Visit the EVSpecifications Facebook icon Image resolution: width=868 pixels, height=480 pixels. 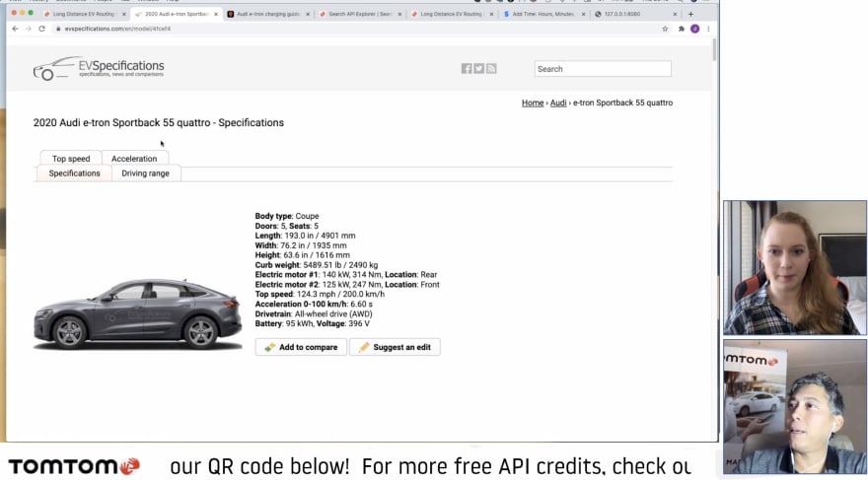click(x=467, y=69)
